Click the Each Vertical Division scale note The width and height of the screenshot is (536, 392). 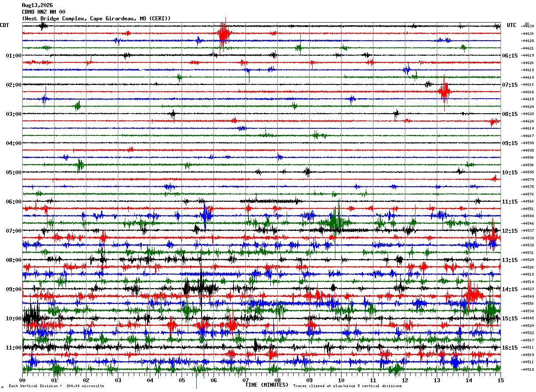(x=56, y=386)
